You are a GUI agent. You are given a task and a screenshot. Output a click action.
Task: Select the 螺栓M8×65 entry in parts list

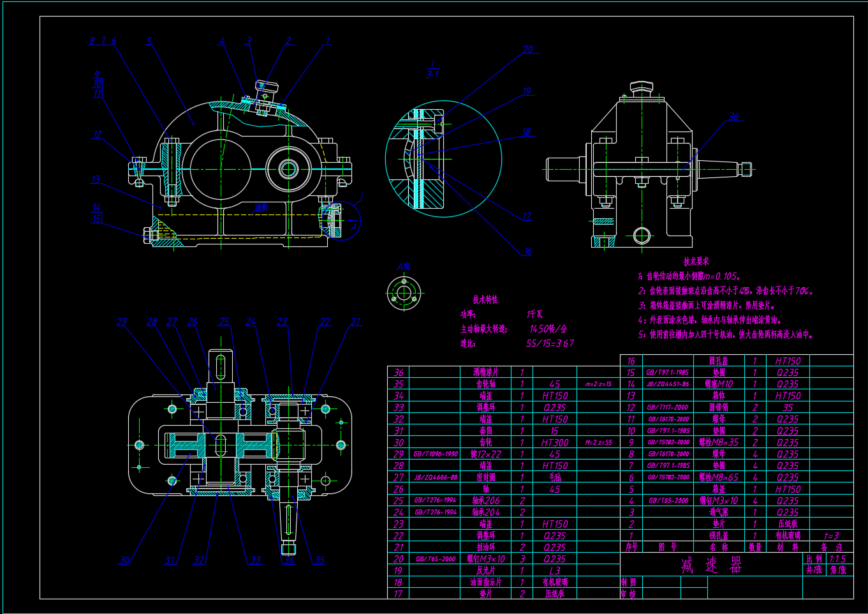coord(719,477)
